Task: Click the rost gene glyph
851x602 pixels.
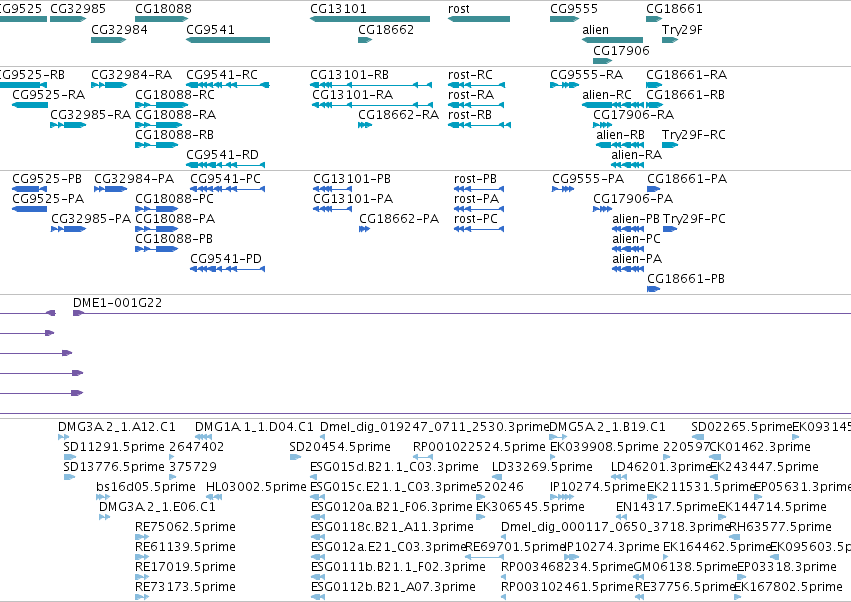Action: [479, 19]
